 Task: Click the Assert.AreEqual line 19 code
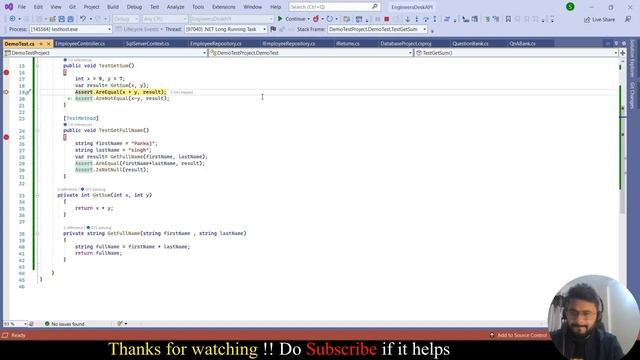tap(120, 92)
